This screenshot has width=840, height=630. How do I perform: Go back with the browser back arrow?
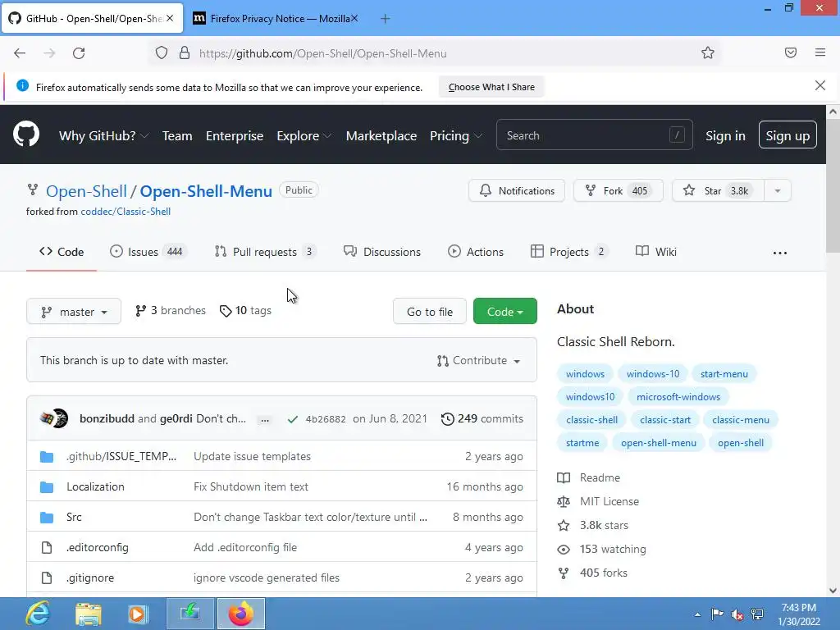click(x=20, y=53)
